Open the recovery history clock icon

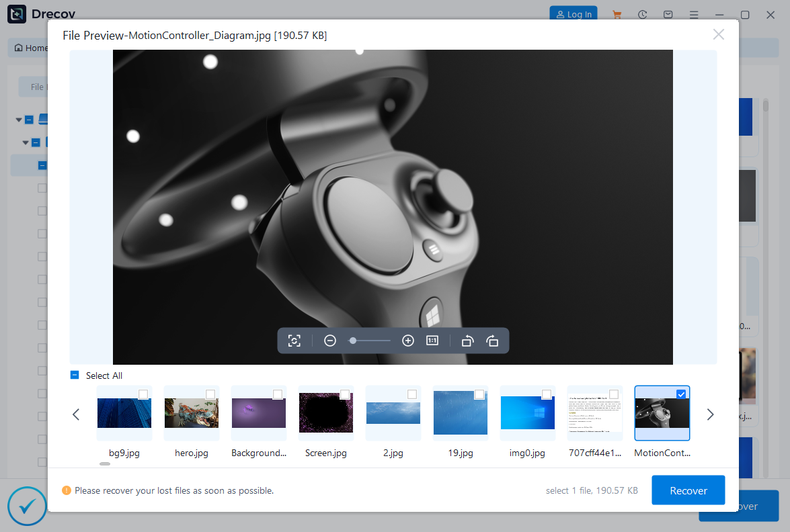[x=642, y=14]
